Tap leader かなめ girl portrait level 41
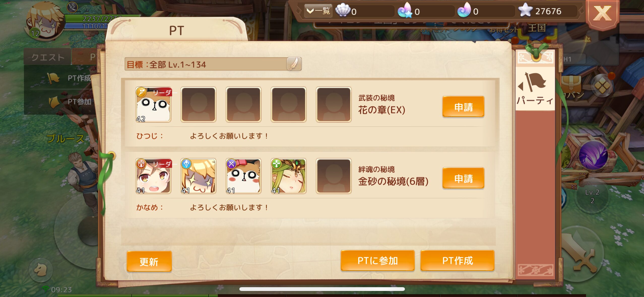644x297 pixels. (153, 176)
